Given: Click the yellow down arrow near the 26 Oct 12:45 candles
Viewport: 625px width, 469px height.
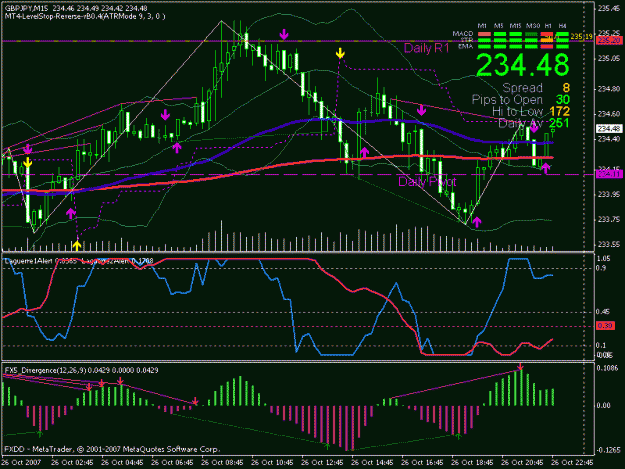Looking at the screenshot, I should pyautogui.click(x=340, y=53).
